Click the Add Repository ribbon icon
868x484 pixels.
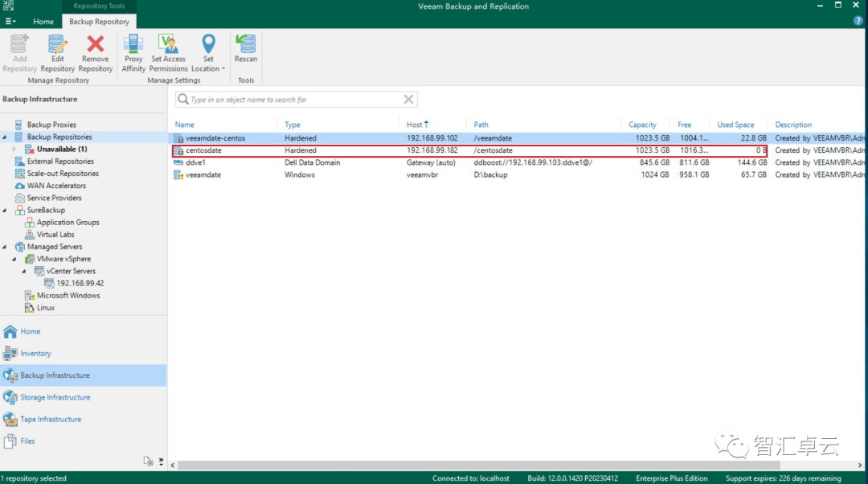(x=19, y=52)
